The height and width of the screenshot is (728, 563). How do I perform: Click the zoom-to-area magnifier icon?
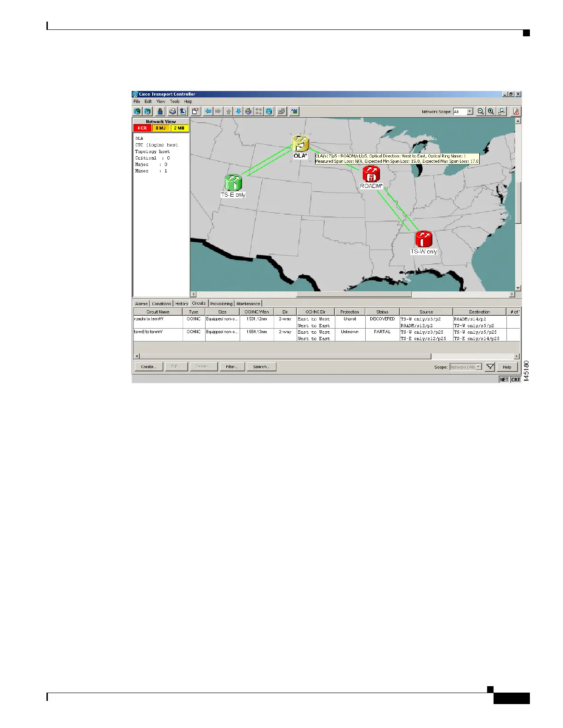502,111
